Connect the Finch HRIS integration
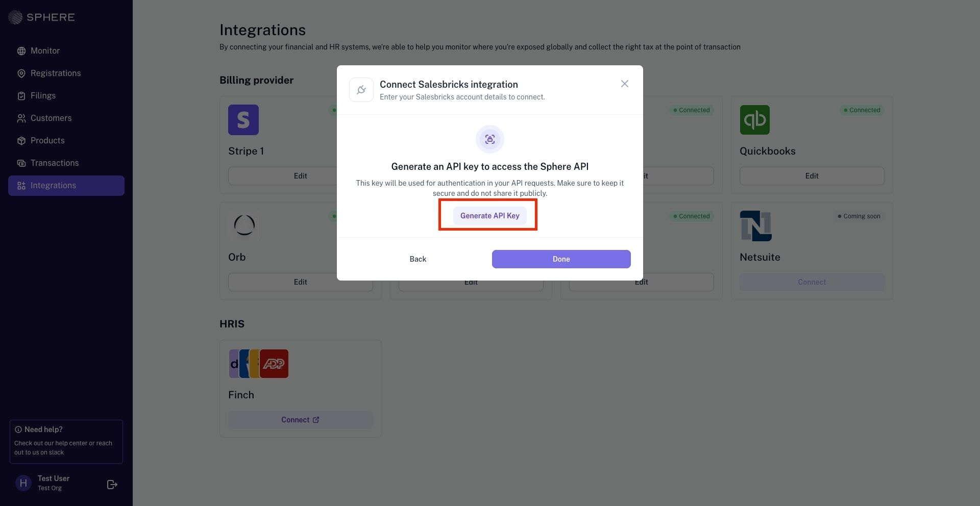Screen dimensions: 980x506 coord(300,420)
